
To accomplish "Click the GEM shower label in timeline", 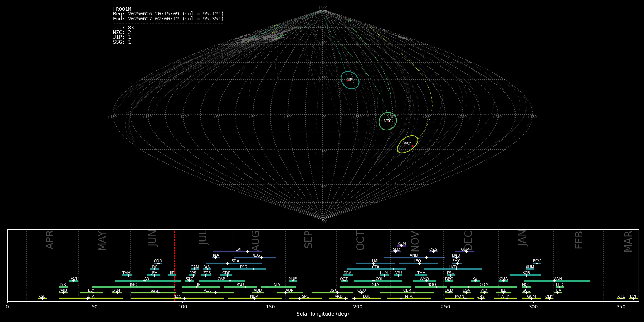I will pos(465,250).
